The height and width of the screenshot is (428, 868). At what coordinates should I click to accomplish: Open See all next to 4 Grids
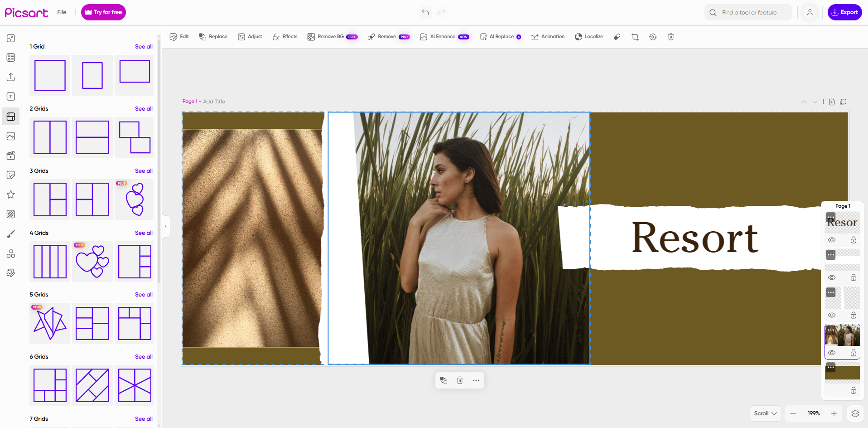coord(143,233)
